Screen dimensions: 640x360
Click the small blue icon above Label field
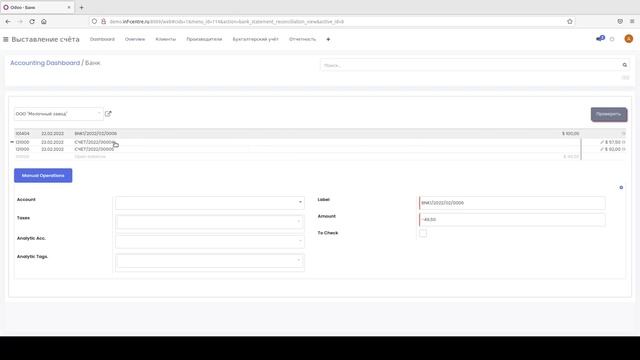pyautogui.click(x=621, y=187)
